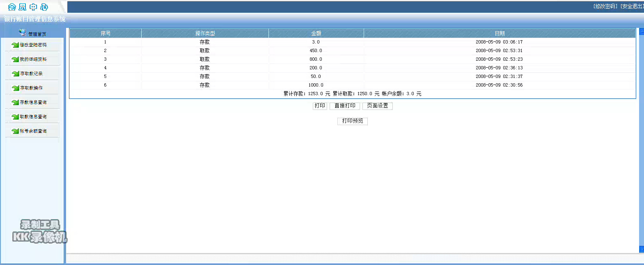This screenshot has height=265, width=644.
Task: Click the 序号 column header
Action: [x=105, y=33]
